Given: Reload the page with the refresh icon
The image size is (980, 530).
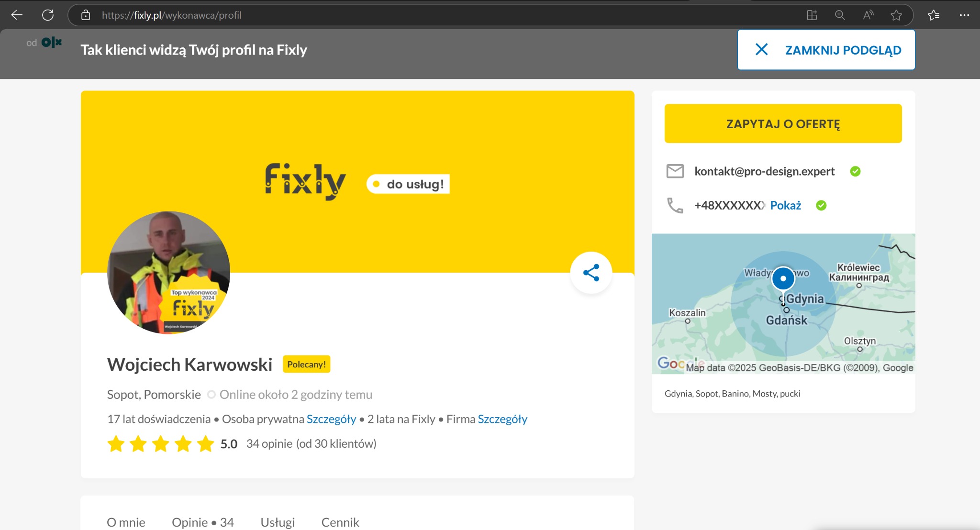Looking at the screenshot, I should pyautogui.click(x=48, y=15).
